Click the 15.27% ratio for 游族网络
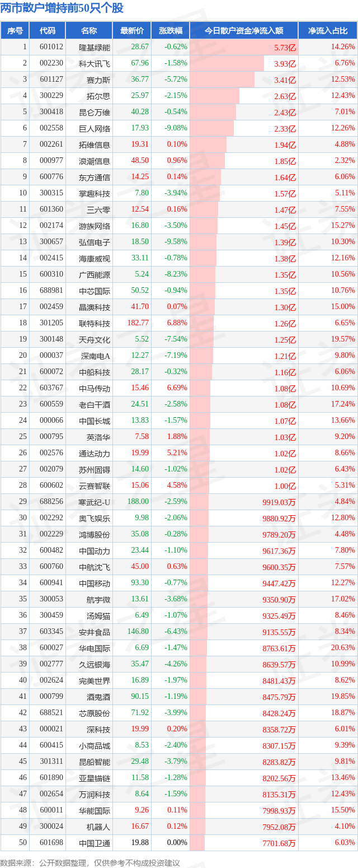 pyautogui.click(x=343, y=225)
